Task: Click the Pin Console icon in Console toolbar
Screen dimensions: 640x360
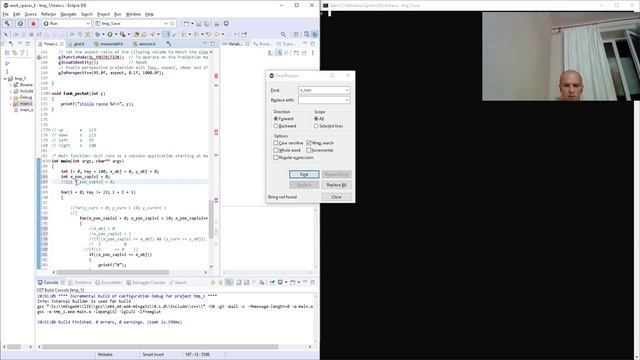Action: tap(272, 282)
